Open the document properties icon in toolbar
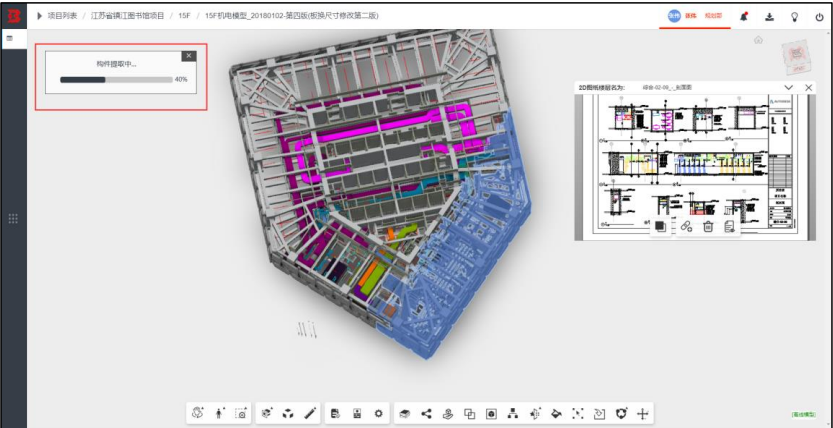Image resolution: width=833 pixels, height=428 pixels. (x=335, y=413)
